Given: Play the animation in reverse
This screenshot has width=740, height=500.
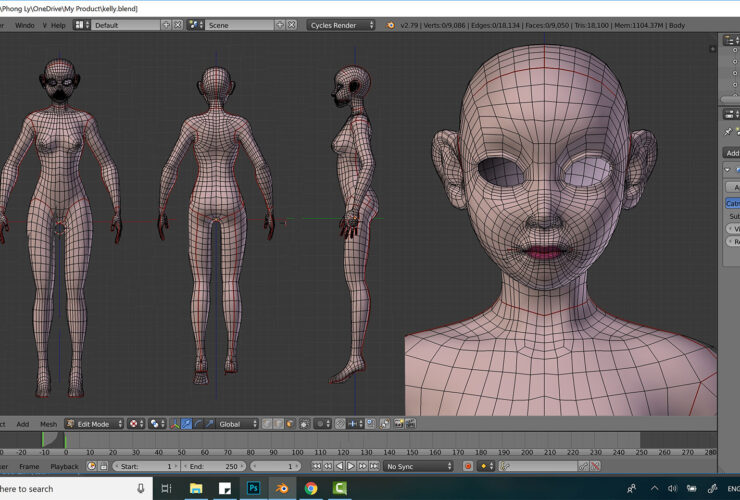Looking at the screenshot, I should pyautogui.click(x=339, y=466).
